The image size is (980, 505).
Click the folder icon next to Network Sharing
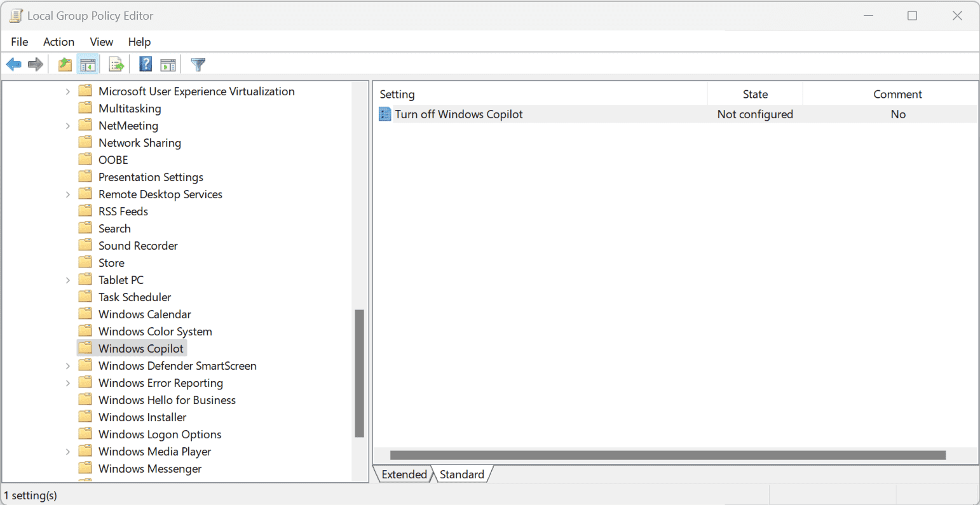[85, 143]
